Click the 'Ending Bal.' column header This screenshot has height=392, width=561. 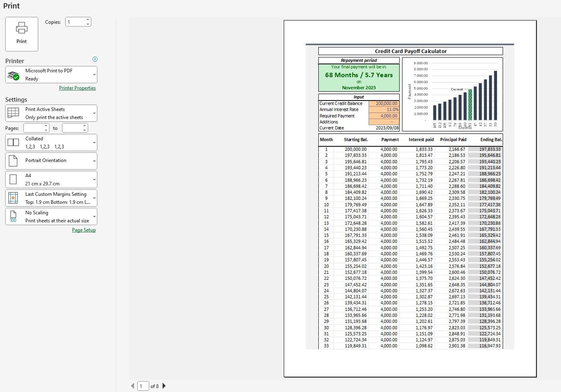[x=491, y=140]
